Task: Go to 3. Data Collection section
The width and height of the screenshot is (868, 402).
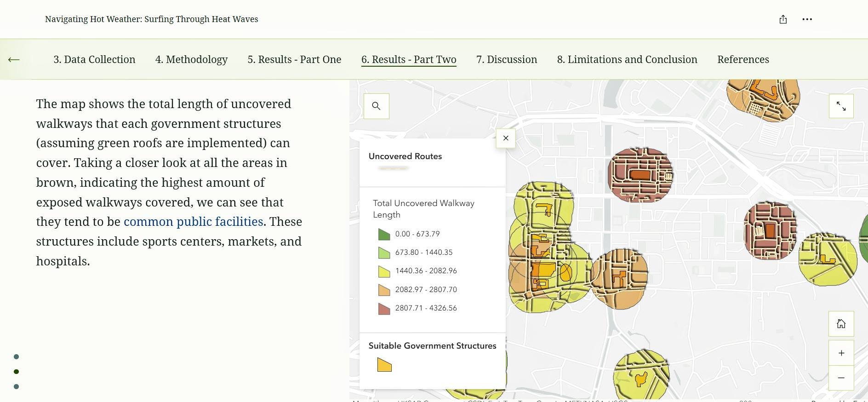Action: pos(94,59)
